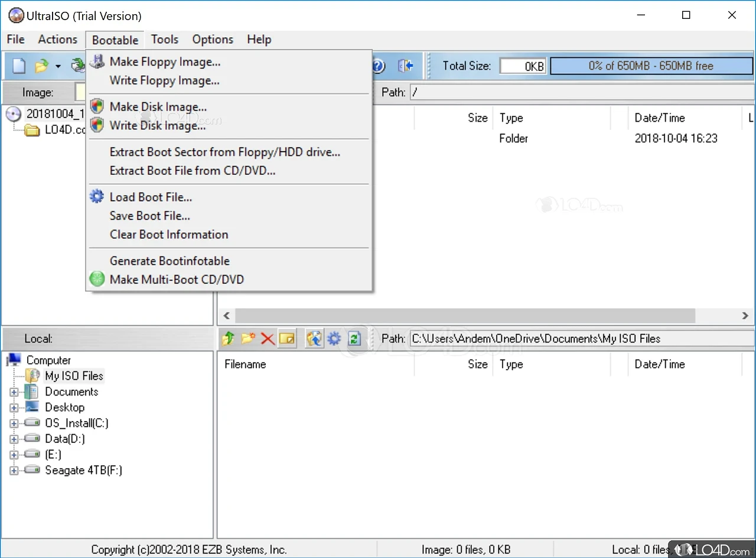The image size is (756, 558).
Task: Click the Open folder toolbar icon
Action: coord(41,66)
